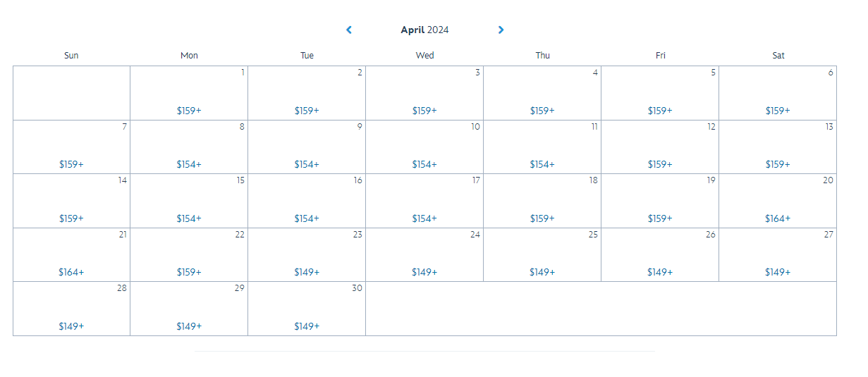
Task: Choose April 19 Friday date
Action: tap(660, 201)
